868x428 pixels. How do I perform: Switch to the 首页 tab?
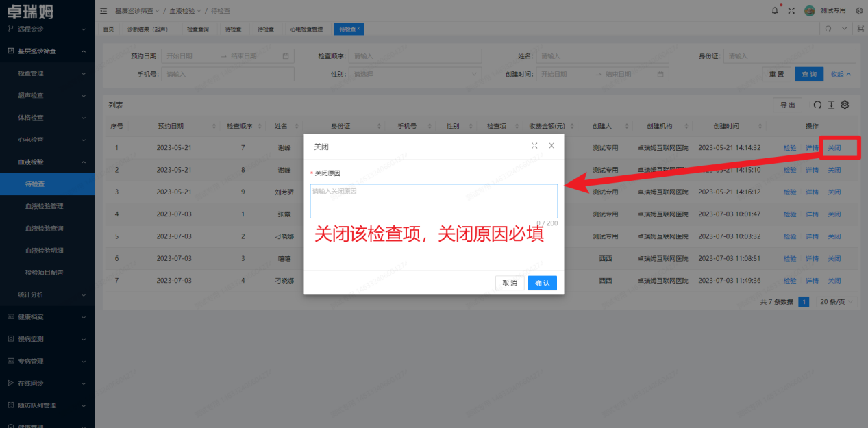click(x=108, y=29)
